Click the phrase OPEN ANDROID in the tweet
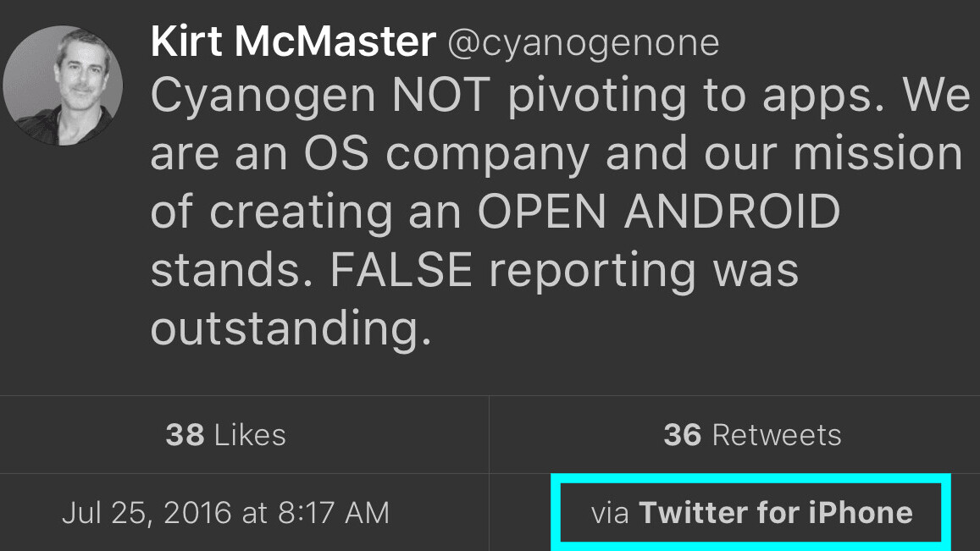Image resolution: width=980 pixels, height=551 pixels. coord(658,212)
